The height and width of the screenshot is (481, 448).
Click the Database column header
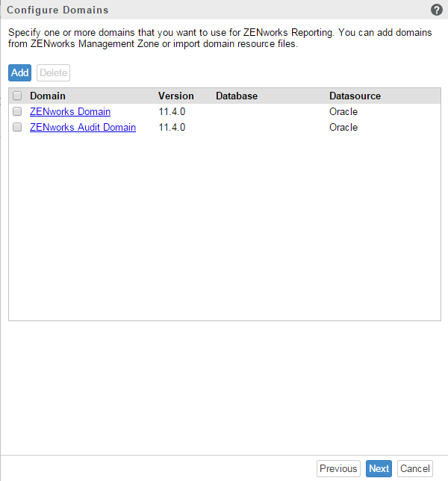237,96
